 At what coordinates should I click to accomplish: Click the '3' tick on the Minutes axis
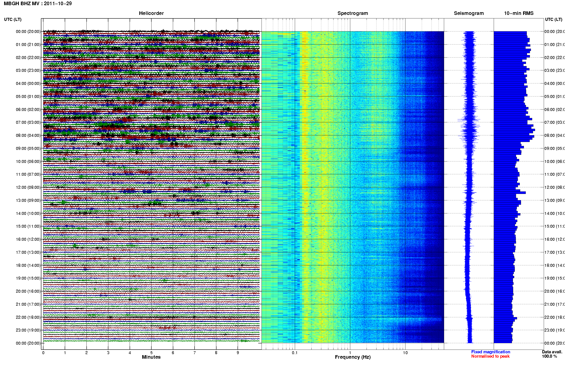coord(108,353)
